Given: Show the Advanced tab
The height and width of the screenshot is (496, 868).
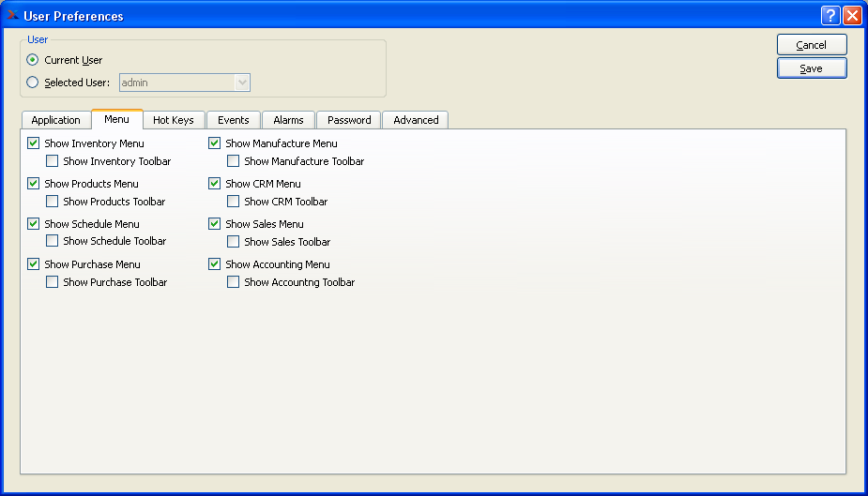Looking at the screenshot, I should 416,120.
